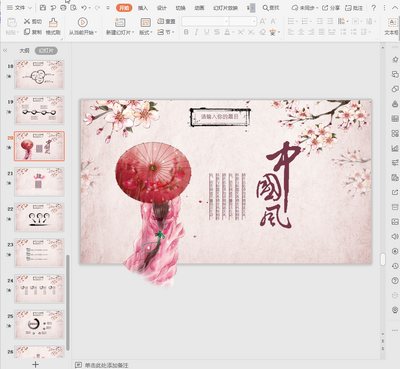Click the 批注 (Comment) button

[x=354, y=8]
